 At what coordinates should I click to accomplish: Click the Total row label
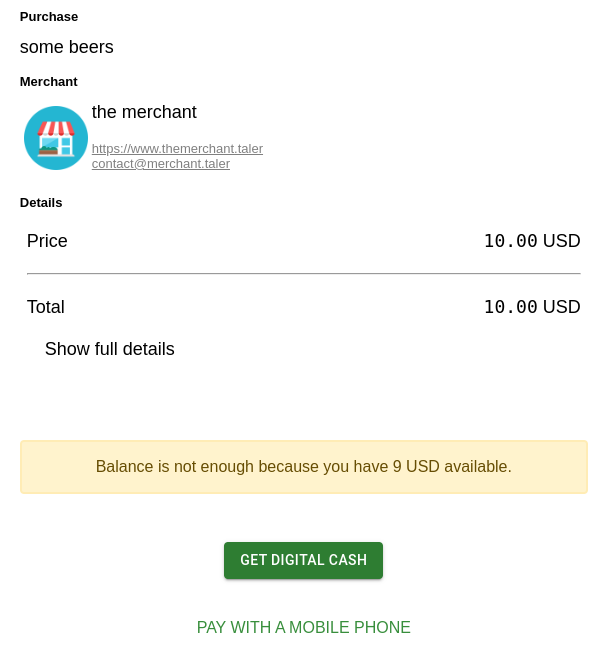(46, 307)
